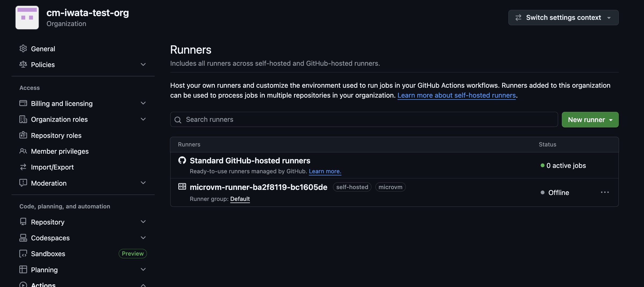The height and width of the screenshot is (287, 644).
Task: Open Import/Export settings
Action: tap(52, 167)
